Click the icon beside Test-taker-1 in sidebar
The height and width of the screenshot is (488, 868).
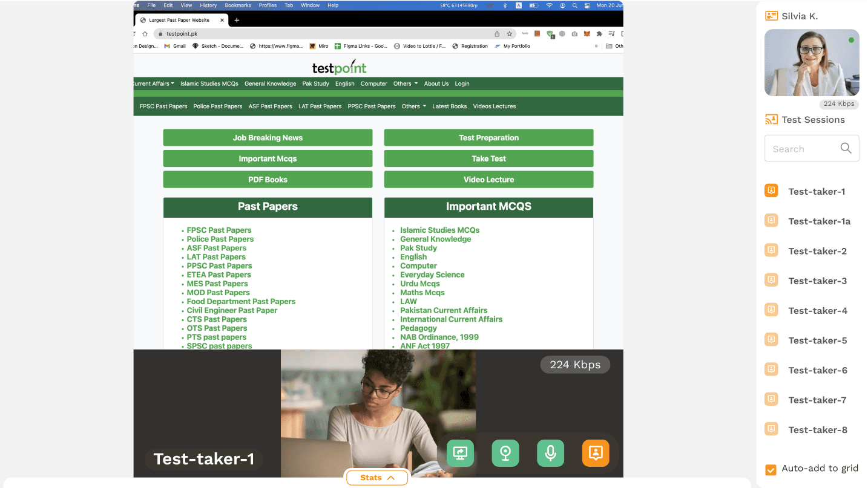pos(771,191)
